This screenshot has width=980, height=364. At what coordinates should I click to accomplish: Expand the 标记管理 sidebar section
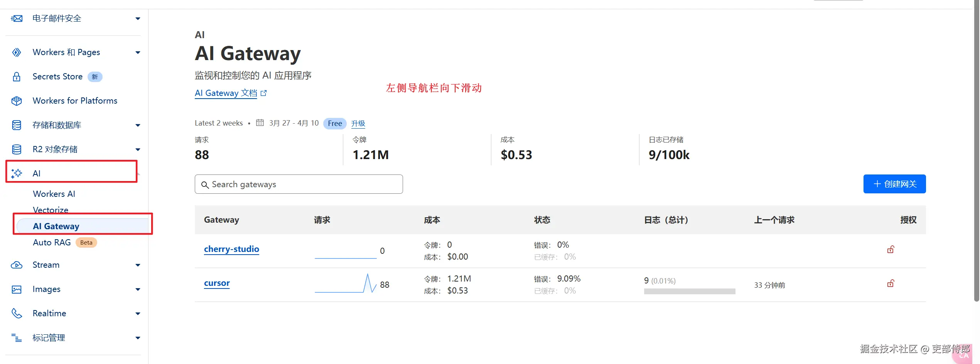click(x=138, y=338)
